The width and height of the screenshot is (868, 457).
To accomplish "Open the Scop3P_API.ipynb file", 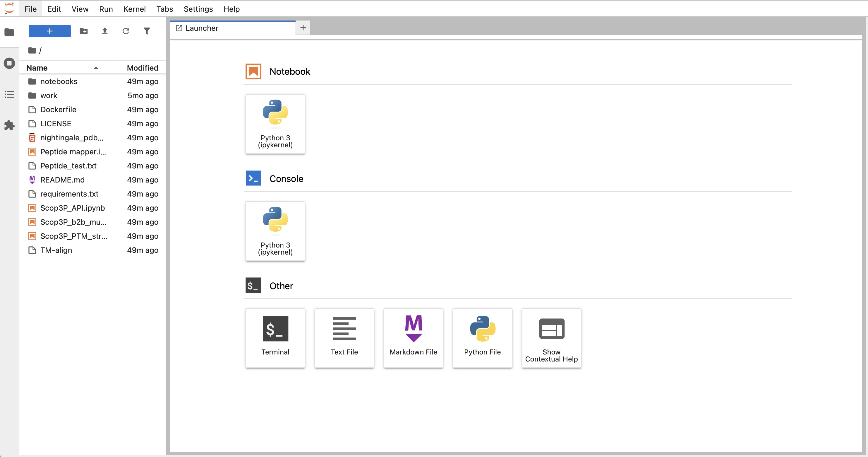I will pyautogui.click(x=72, y=208).
